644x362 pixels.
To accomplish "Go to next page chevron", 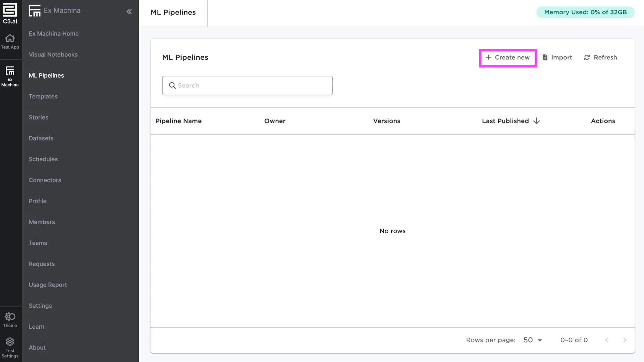I will coord(624,340).
